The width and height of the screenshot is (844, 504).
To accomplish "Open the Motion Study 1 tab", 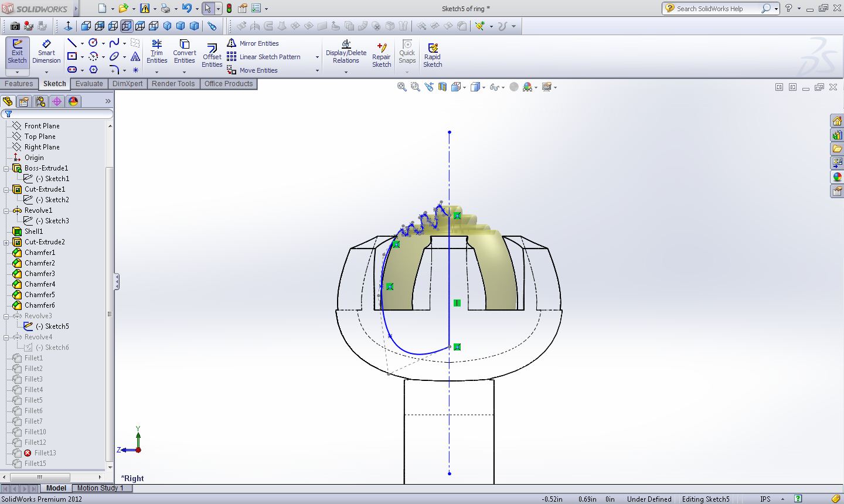I will pos(100,488).
